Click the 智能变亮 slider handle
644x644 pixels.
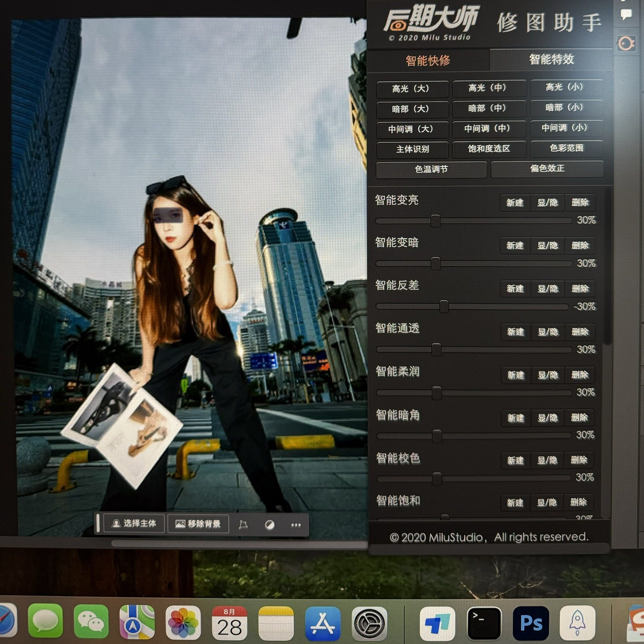(435, 221)
